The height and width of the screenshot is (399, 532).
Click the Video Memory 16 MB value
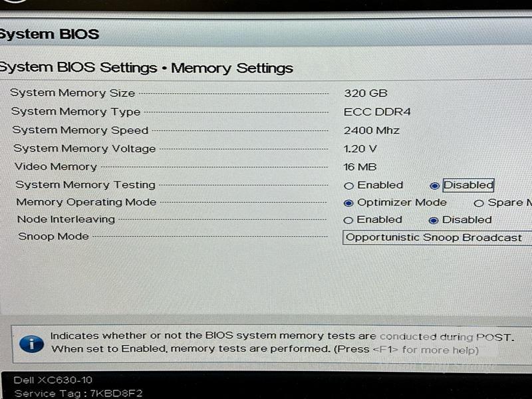tap(361, 167)
